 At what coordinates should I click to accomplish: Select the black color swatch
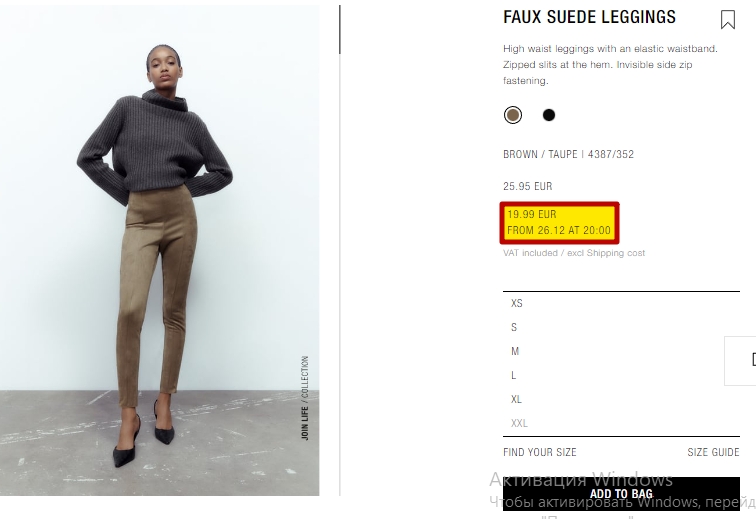click(549, 115)
